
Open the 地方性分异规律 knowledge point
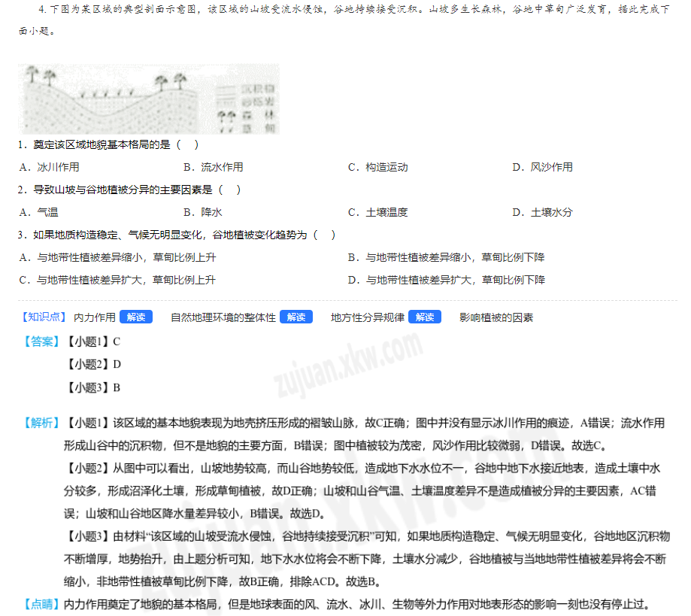pyautogui.click(x=368, y=317)
